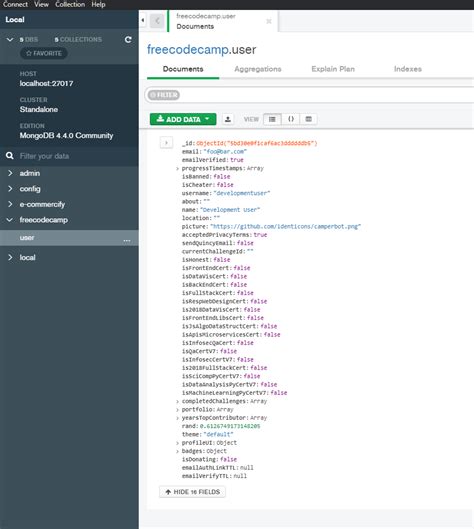Open the Help menu

[x=98, y=4]
